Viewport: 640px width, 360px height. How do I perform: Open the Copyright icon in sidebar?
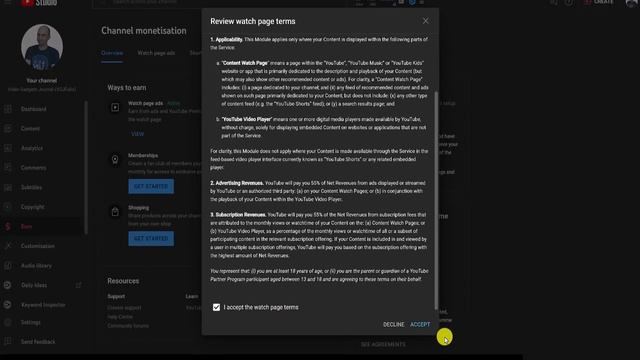click(x=8, y=207)
